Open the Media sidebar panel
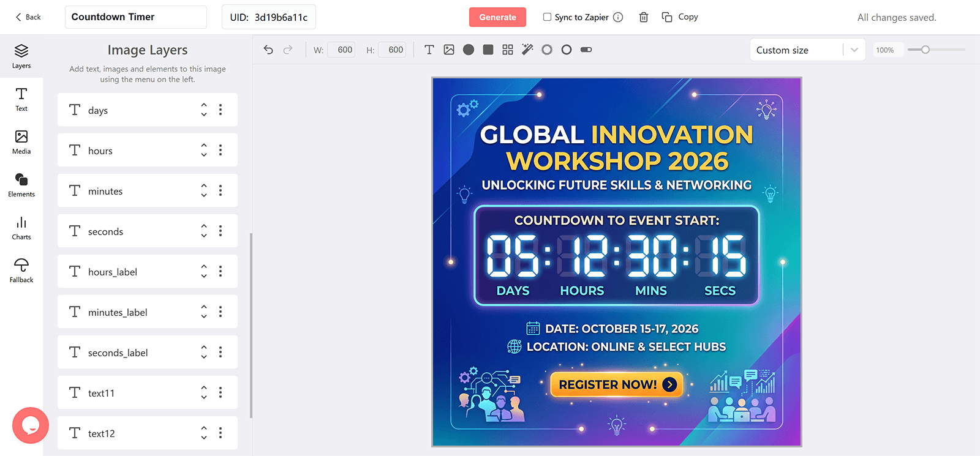 point(21,142)
